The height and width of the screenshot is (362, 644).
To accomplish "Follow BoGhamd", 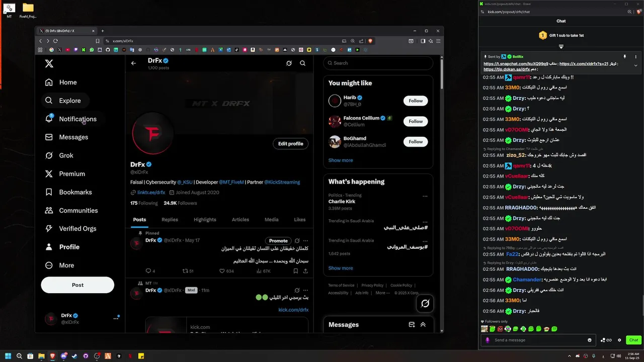I will (416, 142).
